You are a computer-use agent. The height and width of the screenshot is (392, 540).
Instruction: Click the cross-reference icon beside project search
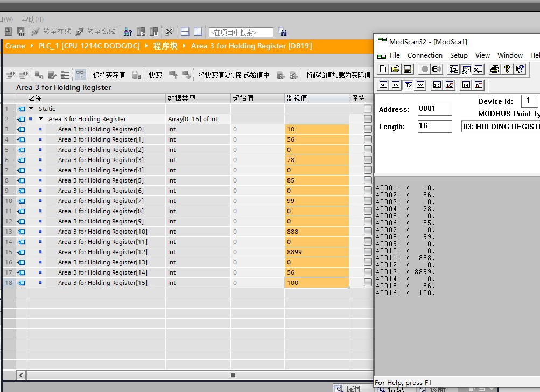pos(283,32)
